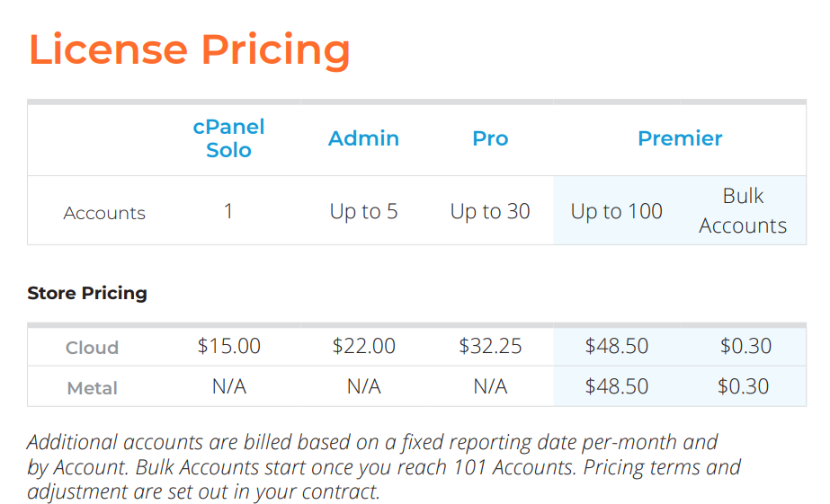Select the Admin plan header
The image size is (830, 504).
(x=363, y=138)
